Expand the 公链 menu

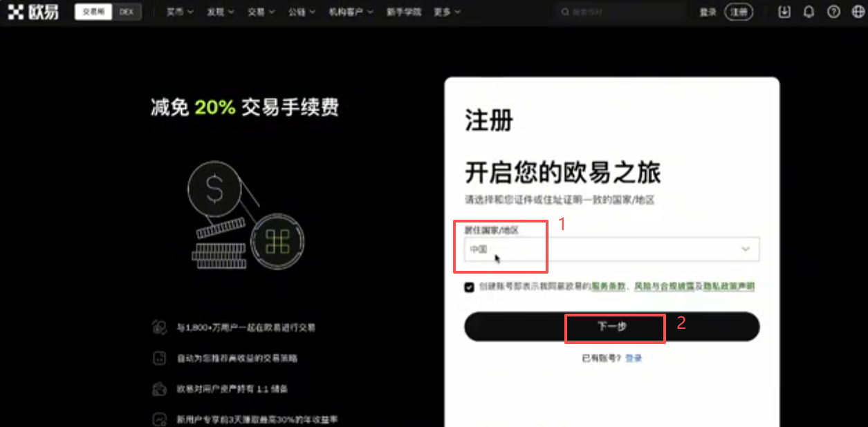point(302,12)
